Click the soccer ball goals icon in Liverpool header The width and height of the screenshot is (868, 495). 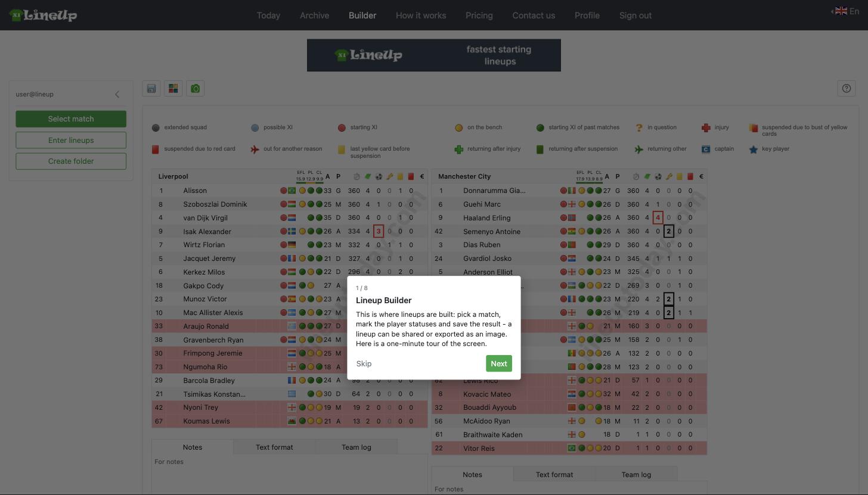click(x=379, y=176)
